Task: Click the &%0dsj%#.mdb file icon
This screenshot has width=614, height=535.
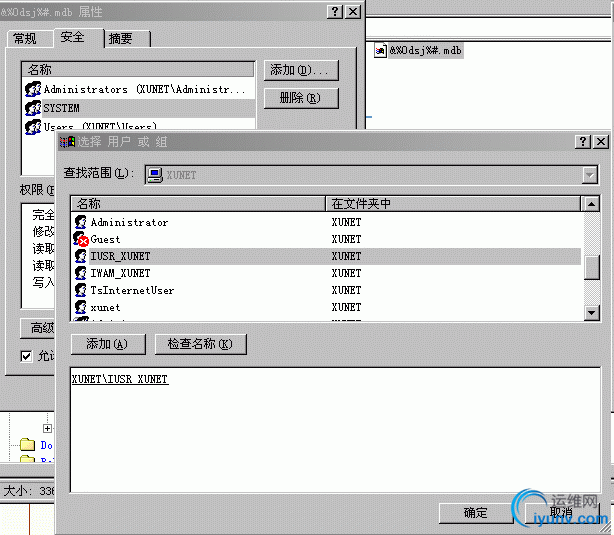Action: coord(380,51)
